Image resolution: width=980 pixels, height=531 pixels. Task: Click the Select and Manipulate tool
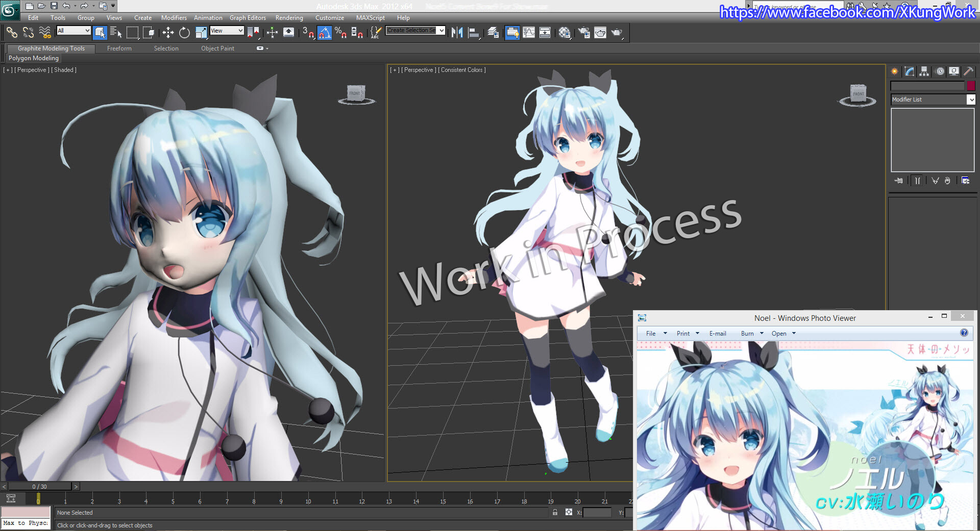point(272,33)
